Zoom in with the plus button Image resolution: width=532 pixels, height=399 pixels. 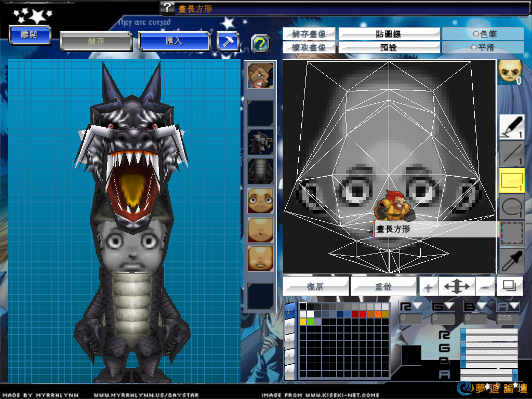pos(428,287)
